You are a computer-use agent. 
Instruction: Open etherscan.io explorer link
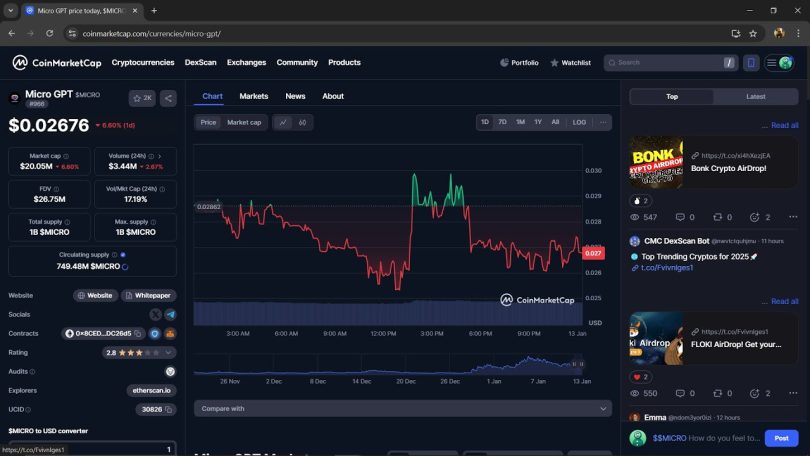(x=151, y=390)
